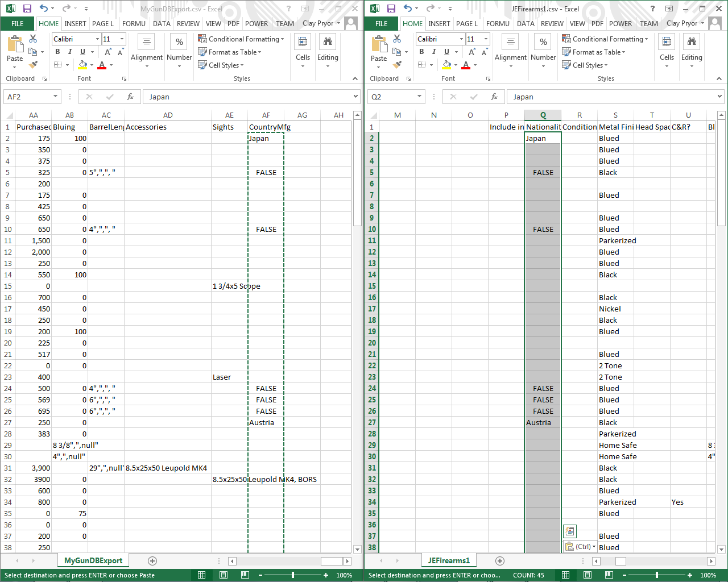Viewport: 728px width, 582px height.
Task: Toggle Italic in right window font group
Action: point(434,52)
